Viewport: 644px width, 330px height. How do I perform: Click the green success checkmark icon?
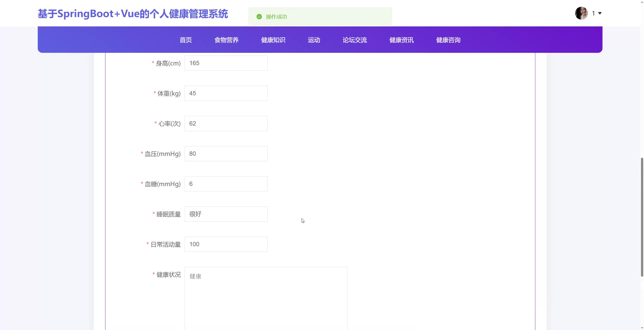(x=259, y=17)
